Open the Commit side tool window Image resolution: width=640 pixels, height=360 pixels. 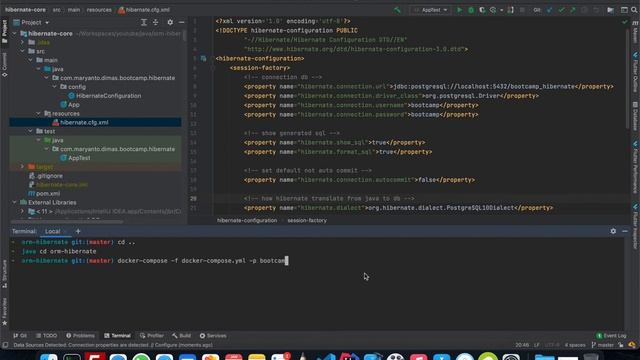[4, 64]
